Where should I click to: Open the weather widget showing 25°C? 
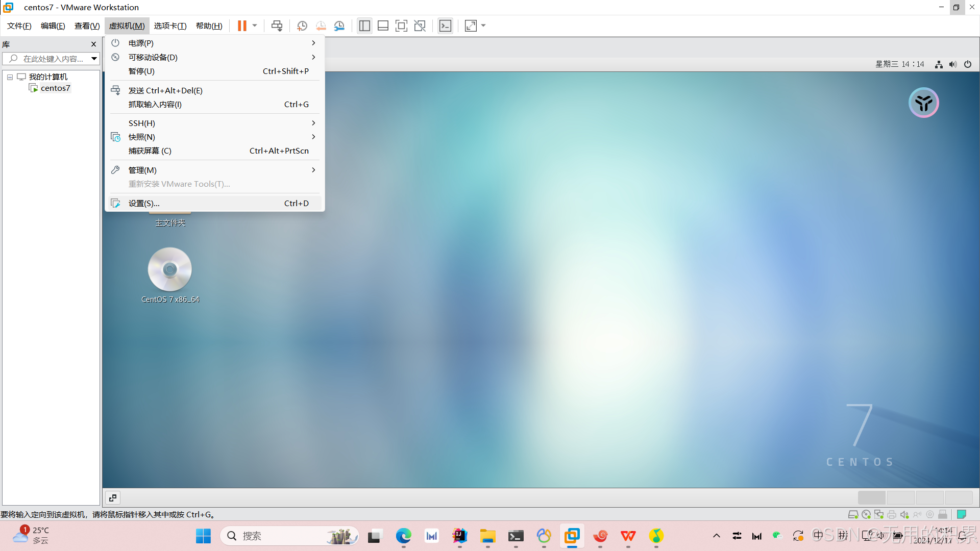pos(32,536)
